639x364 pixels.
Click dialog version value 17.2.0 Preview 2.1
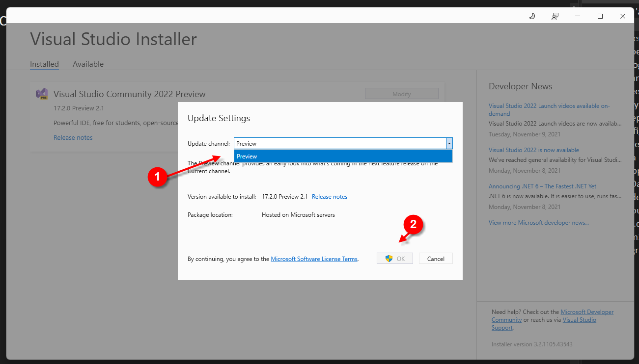284,196
